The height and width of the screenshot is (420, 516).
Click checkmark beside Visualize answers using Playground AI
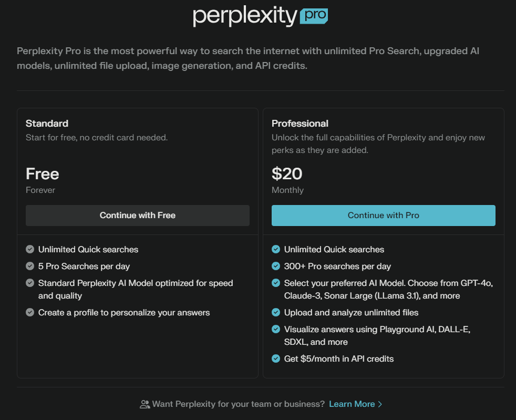click(x=276, y=330)
